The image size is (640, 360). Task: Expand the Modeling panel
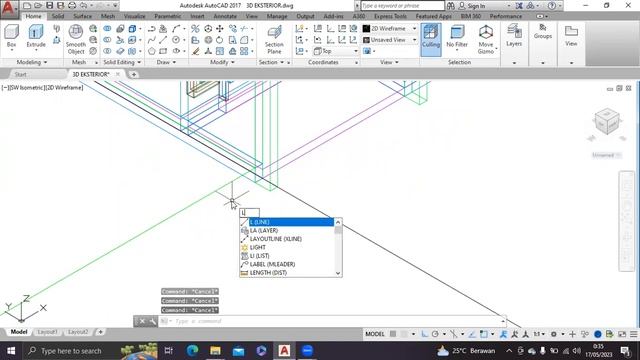pyautogui.click(x=32, y=62)
